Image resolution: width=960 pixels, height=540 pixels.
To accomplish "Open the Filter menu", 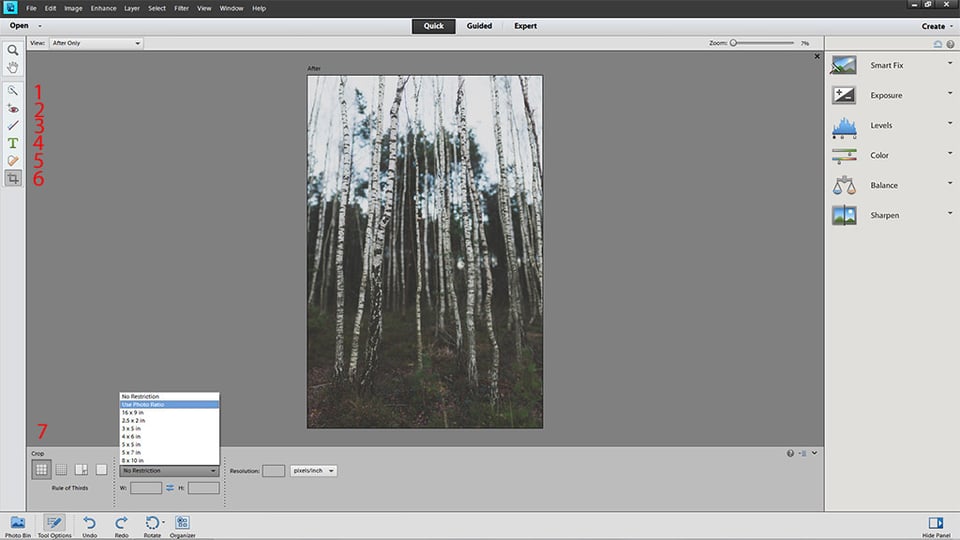I will [x=181, y=9].
